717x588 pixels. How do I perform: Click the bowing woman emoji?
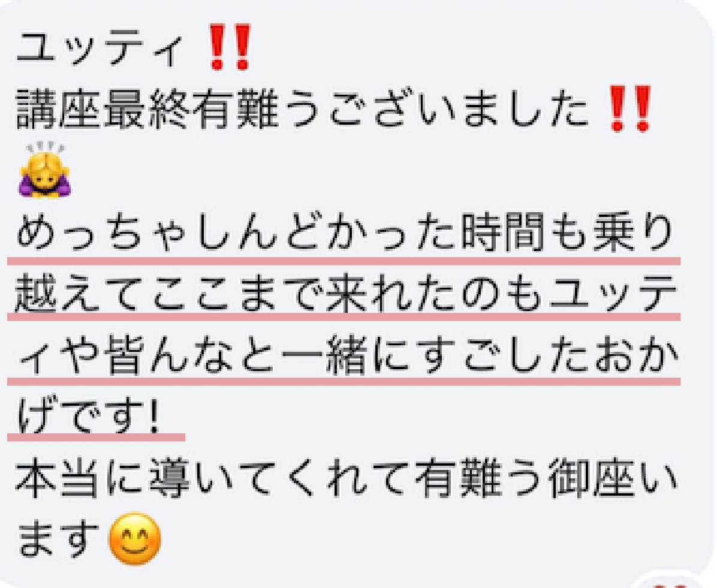click(44, 170)
